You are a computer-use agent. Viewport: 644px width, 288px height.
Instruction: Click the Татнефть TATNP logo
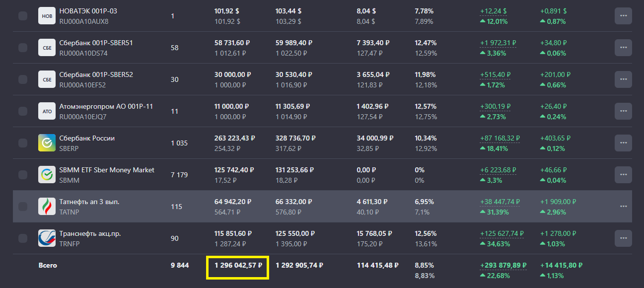[x=47, y=207]
